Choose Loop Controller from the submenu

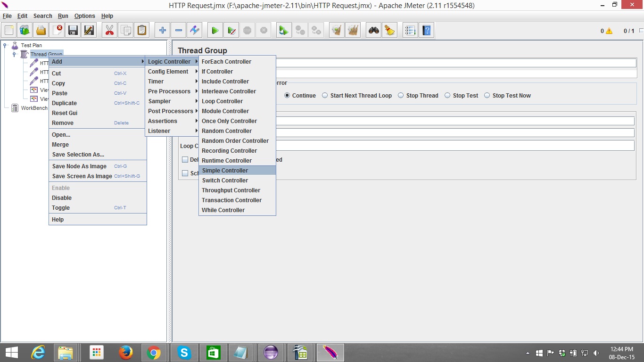237,101
